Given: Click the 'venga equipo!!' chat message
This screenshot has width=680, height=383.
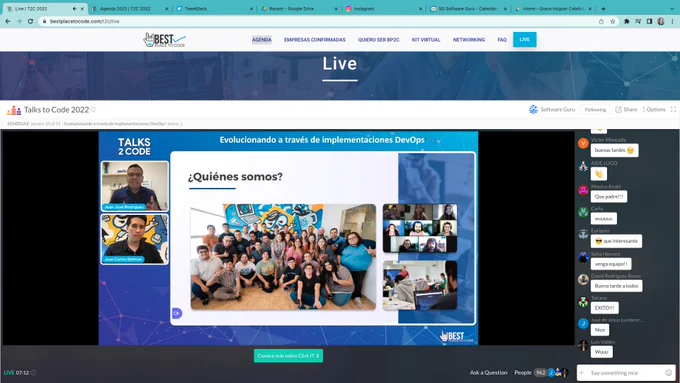Looking at the screenshot, I should pyautogui.click(x=611, y=264).
